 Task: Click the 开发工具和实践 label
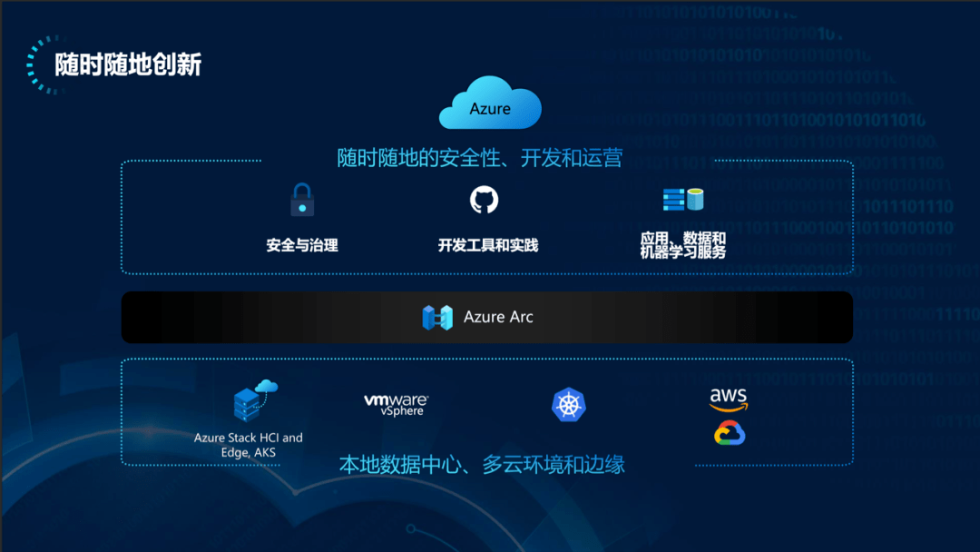(x=488, y=245)
